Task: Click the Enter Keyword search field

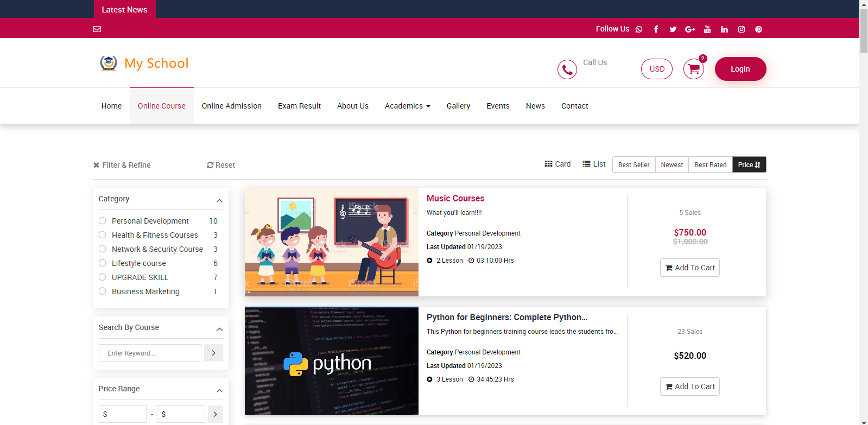Action: pos(150,353)
